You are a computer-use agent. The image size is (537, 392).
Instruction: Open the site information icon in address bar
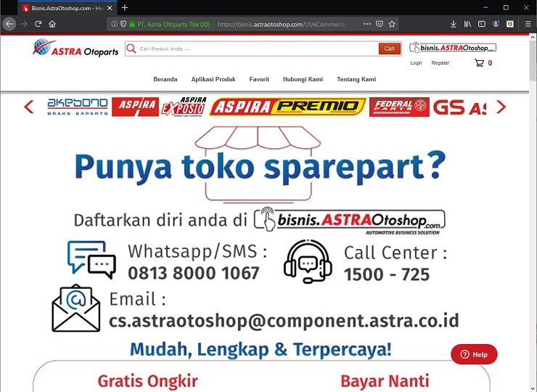[x=115, y=24]
